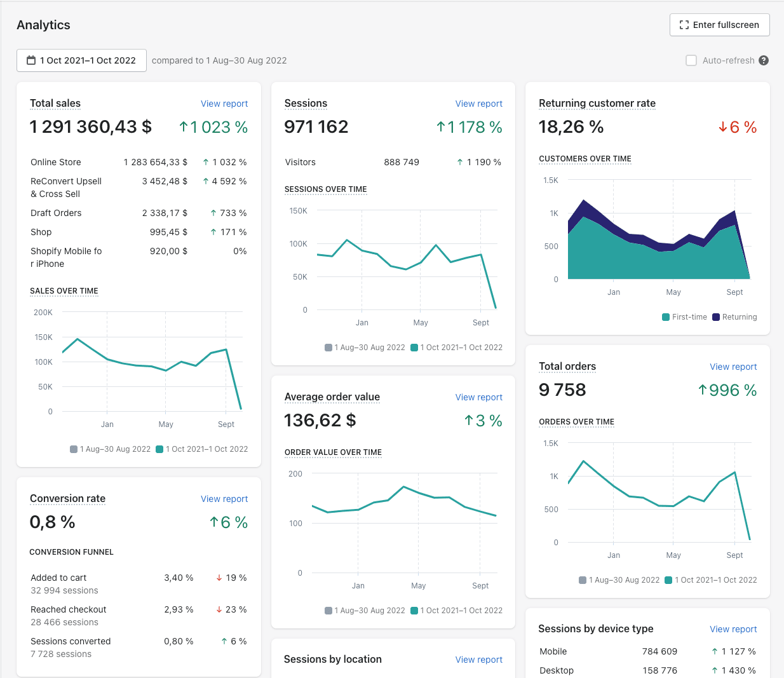Open the Average order value report link

pos(478,397)
